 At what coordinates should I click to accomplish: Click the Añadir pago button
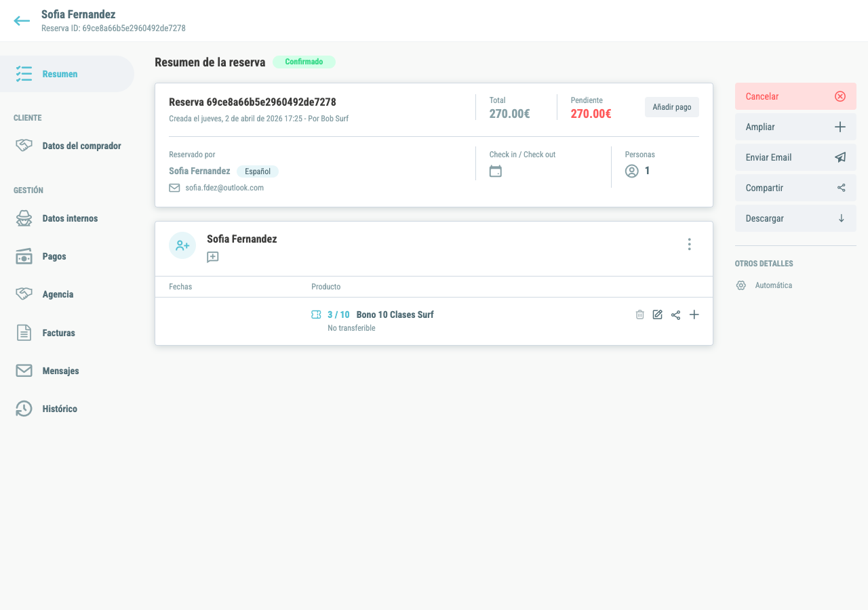(671, 107)
